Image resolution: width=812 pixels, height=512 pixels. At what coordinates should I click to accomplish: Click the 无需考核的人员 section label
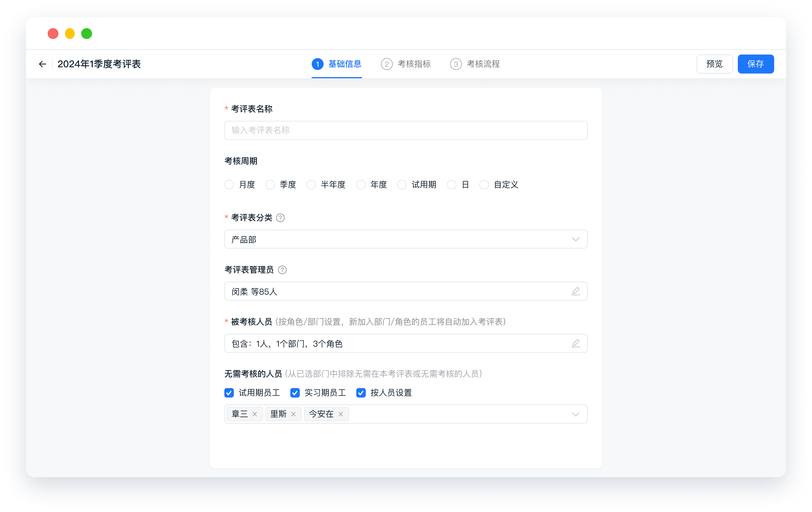(253, 374)
